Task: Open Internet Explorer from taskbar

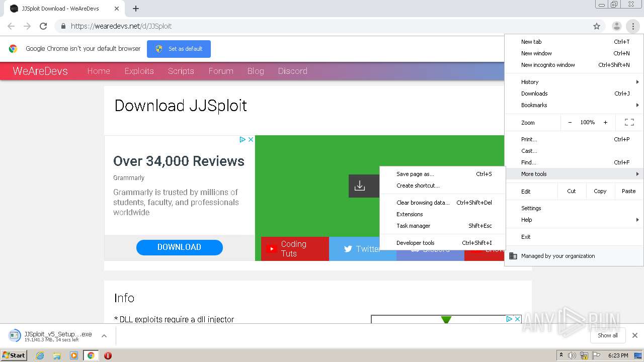Action: tap(40, 355)
